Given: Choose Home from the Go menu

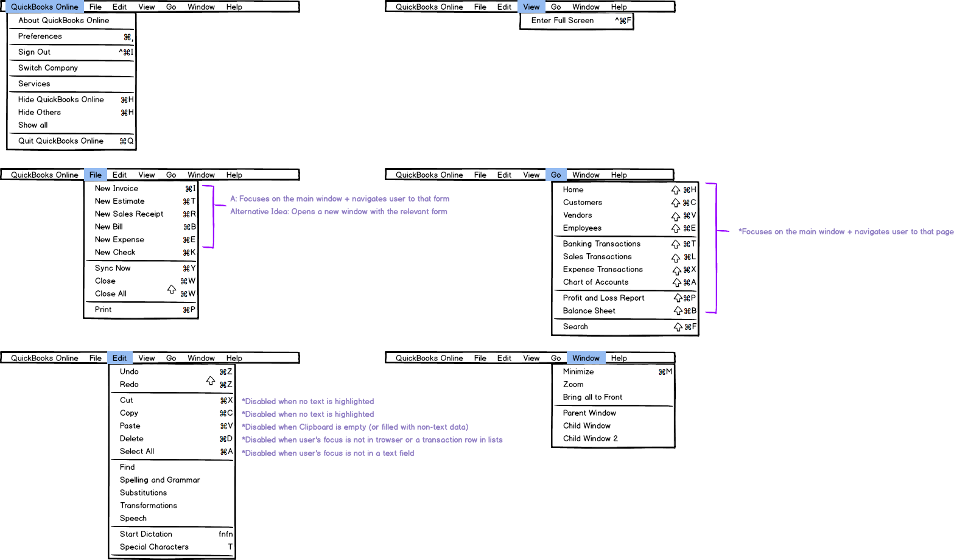Looking at the screenshot, I should pos(625,189).
